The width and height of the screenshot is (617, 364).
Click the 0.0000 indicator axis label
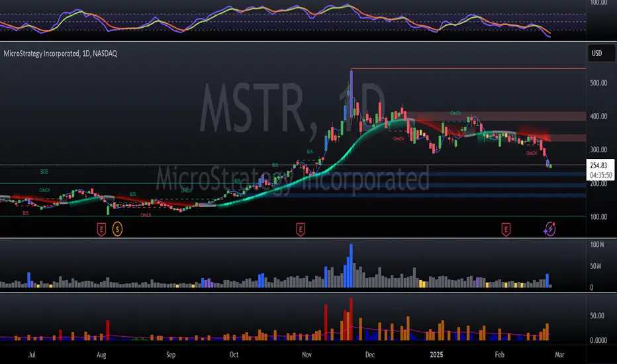pyautogui.click(x=598, y=340)
